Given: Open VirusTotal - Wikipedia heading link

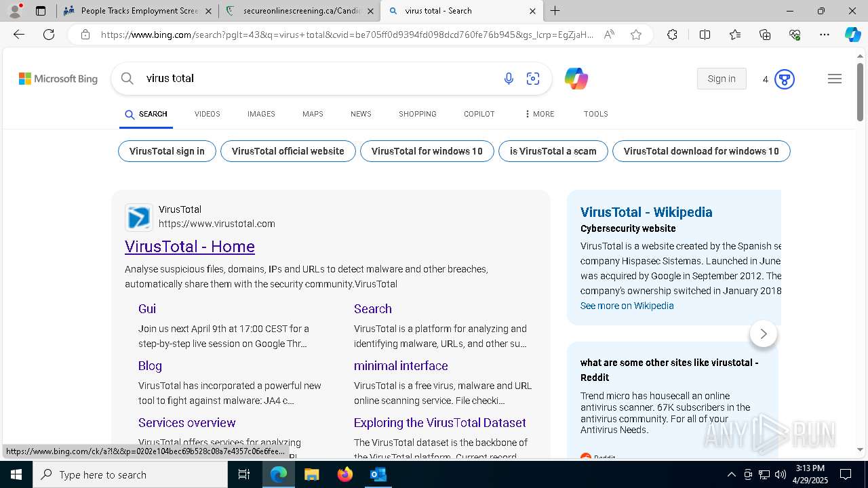Looking at the screenshot, I should coord(646,212).
